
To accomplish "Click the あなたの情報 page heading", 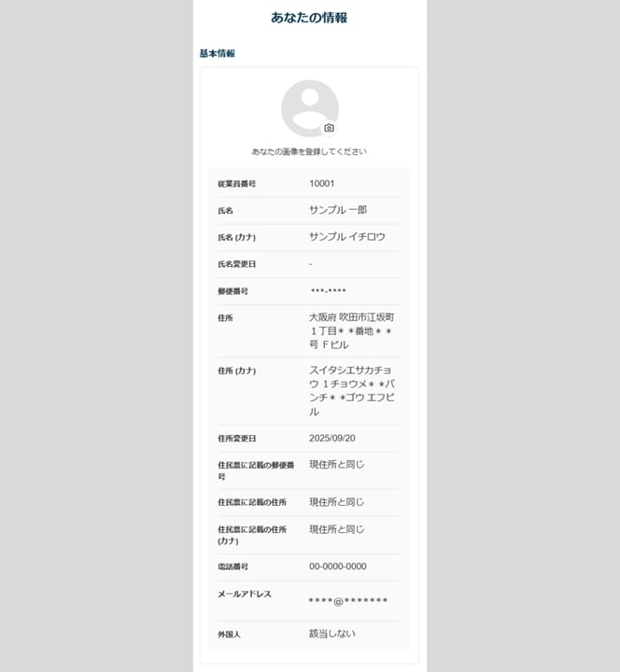I will [309, 18].
